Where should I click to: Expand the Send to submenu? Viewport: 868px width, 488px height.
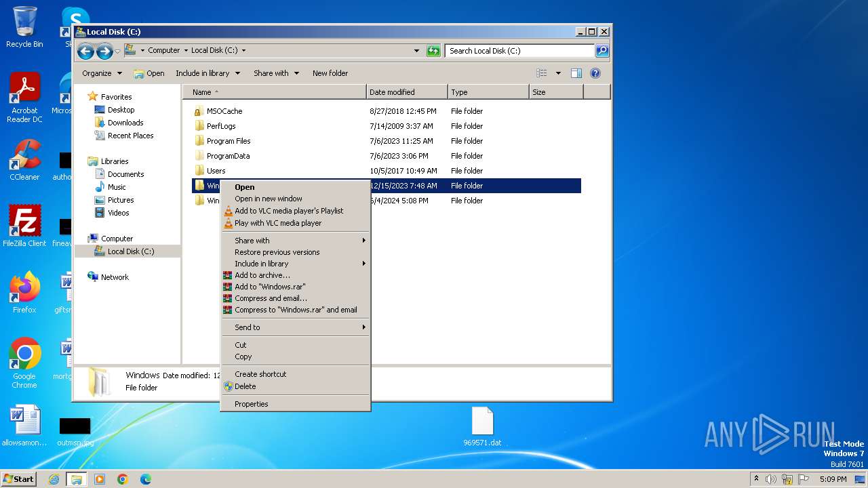[296, 327]
